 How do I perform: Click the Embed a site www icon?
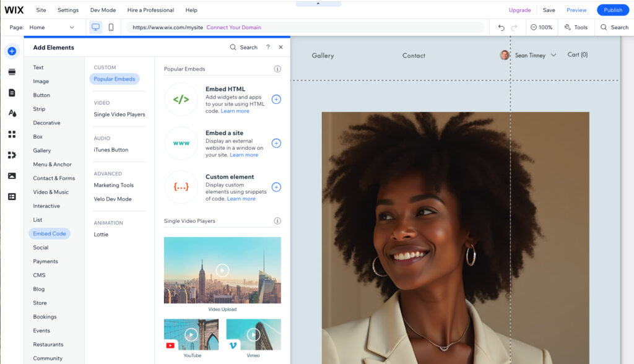click(180, 143)
